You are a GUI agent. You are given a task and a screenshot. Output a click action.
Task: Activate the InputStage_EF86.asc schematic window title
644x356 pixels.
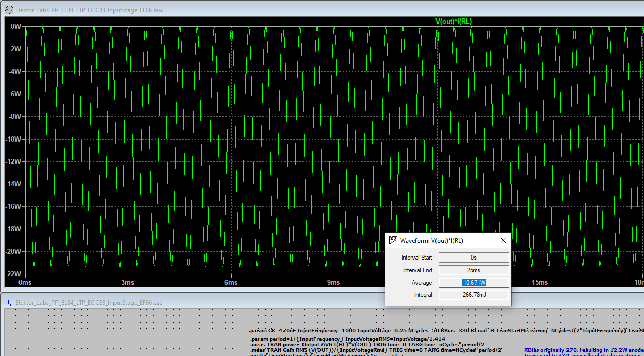pos(89,302)
